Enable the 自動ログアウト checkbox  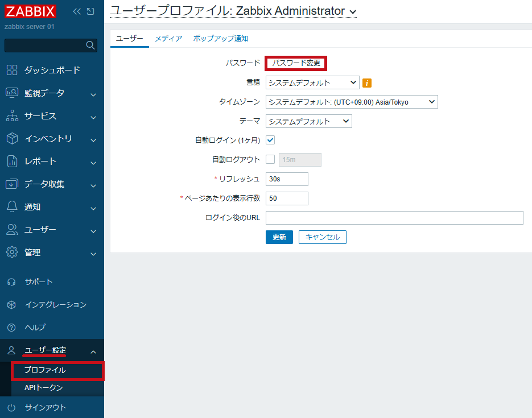270,159
